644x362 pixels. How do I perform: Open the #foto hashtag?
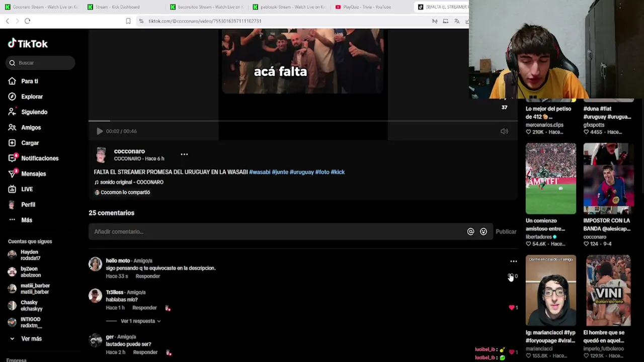[x=322, y=172]
